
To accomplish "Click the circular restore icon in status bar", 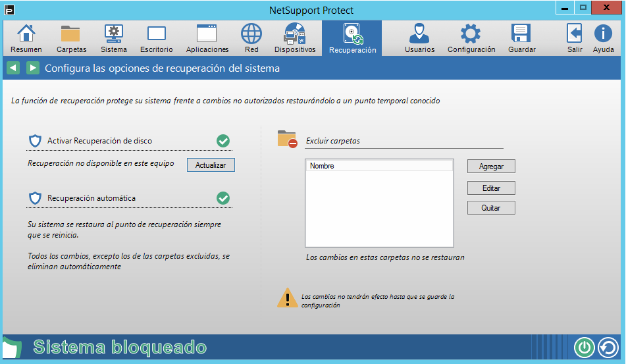I will click(608, 348).
